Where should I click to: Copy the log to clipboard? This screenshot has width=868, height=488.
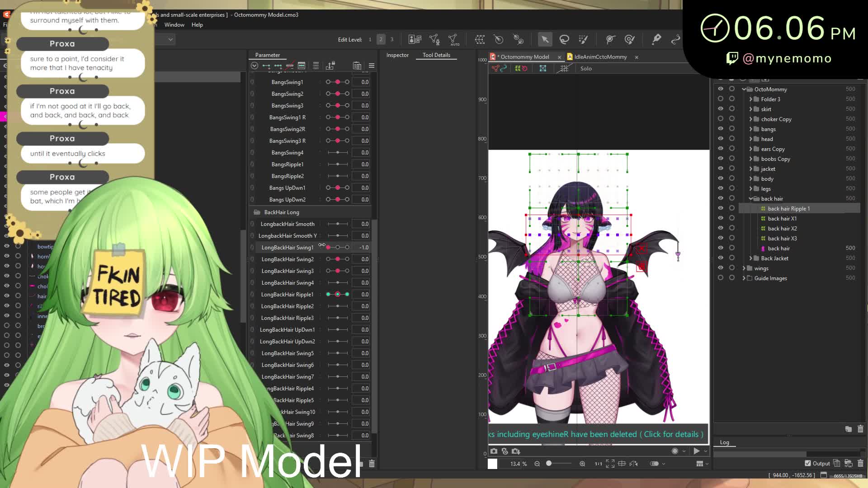pyautogui.click(x=836, y=463)
